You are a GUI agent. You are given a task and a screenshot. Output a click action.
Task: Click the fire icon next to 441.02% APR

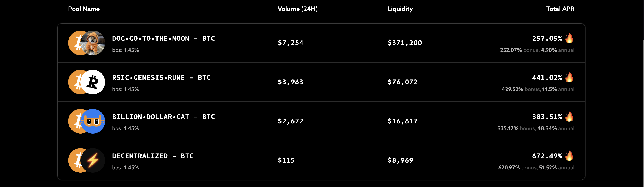coord(569,77)
